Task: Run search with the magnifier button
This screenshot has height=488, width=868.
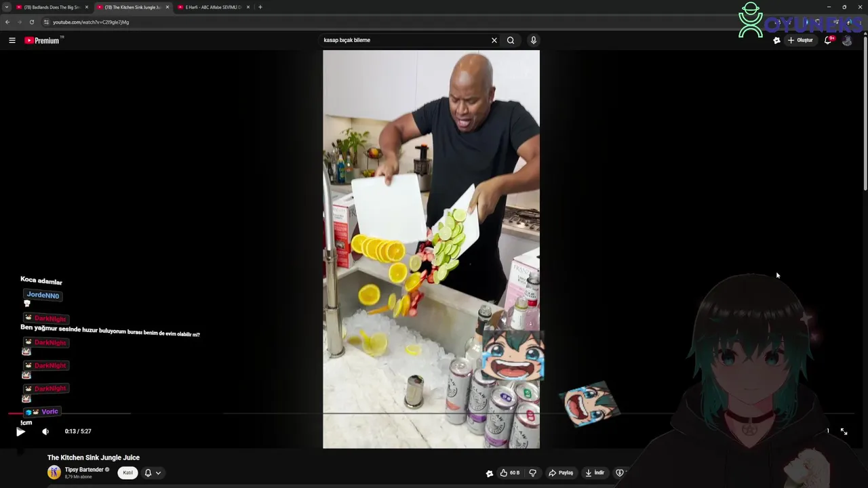Action: (511, 40)
